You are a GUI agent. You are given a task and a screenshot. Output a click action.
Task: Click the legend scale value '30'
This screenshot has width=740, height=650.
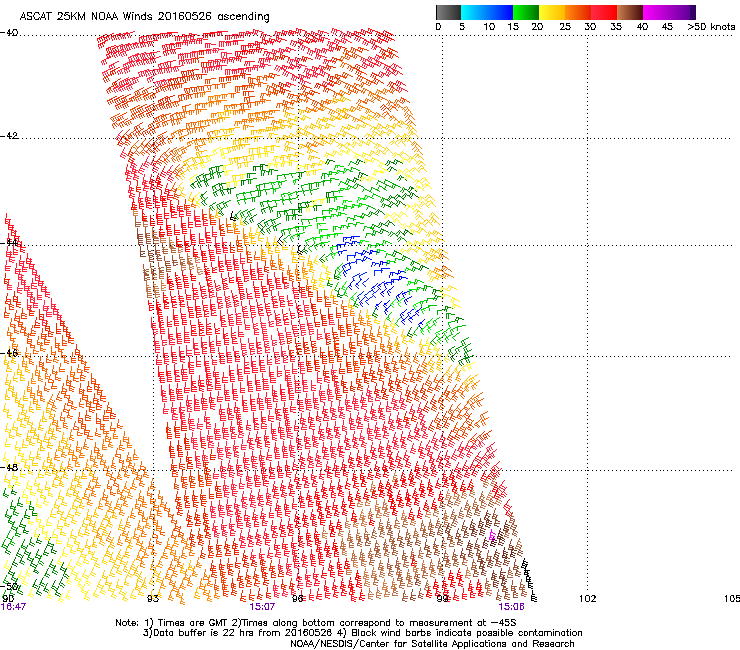590,27
